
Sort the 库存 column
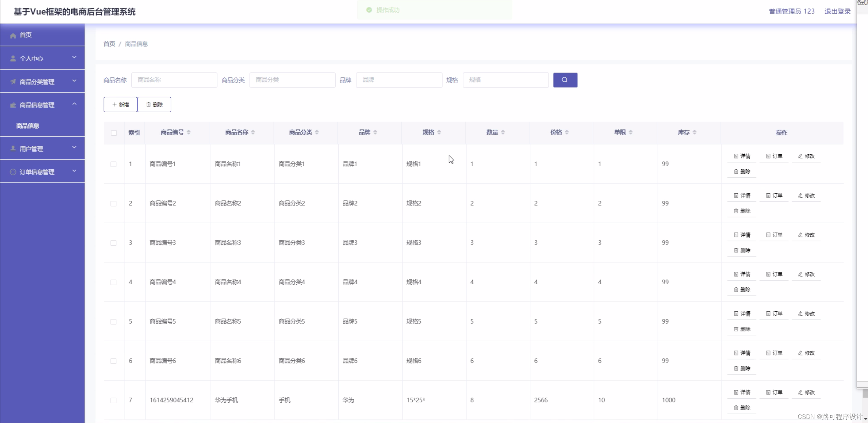[x=695, y=132]
